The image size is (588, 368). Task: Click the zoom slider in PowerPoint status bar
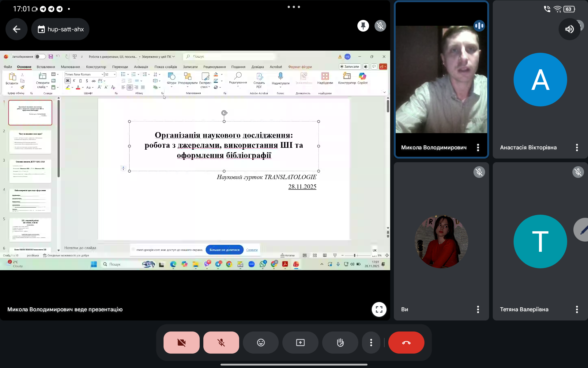[355, 255]
